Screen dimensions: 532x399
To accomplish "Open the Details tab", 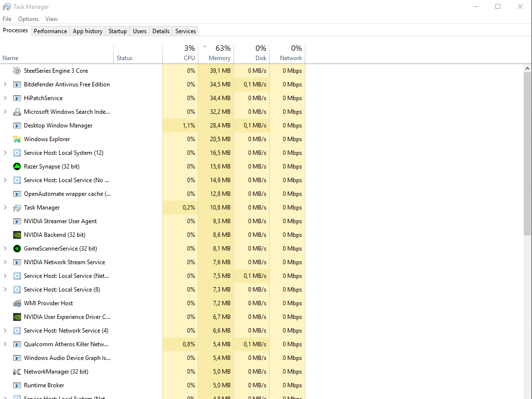I will click(x=161, y=31).
